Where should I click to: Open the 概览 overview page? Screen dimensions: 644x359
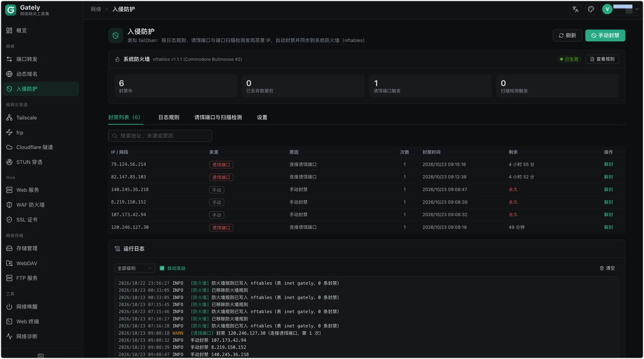click(x=41, y=31)
